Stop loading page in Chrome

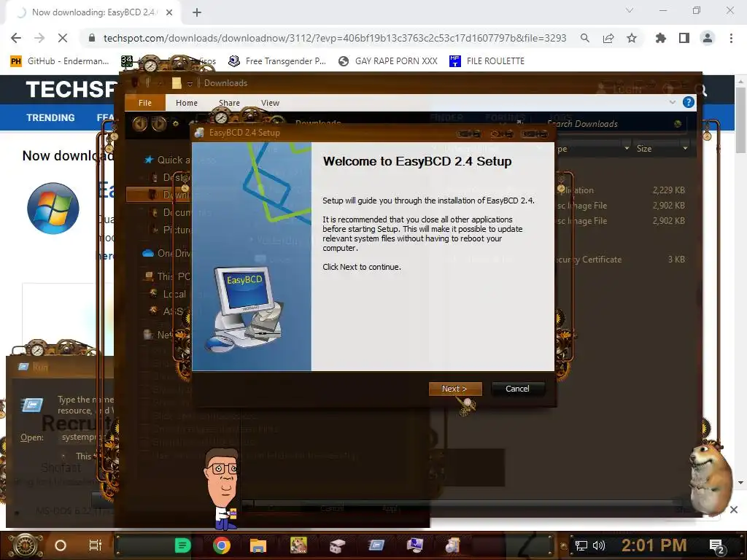63,38
